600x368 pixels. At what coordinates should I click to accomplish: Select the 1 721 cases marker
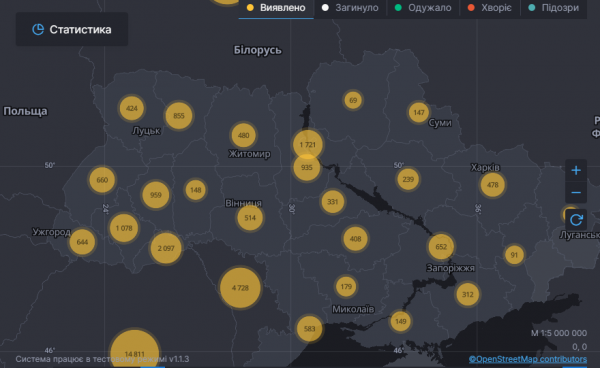pos(308,145)
